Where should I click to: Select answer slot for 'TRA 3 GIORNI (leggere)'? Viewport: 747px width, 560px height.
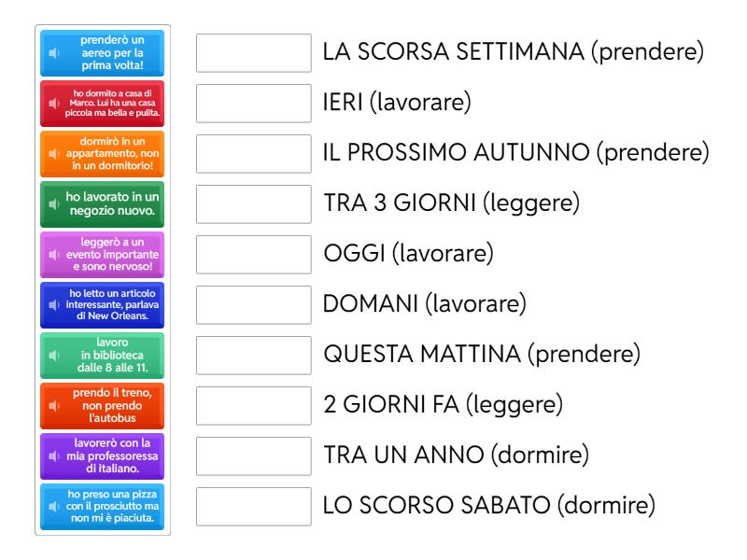(254, 204)
